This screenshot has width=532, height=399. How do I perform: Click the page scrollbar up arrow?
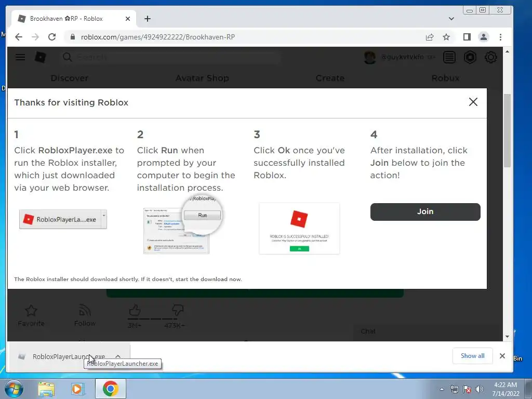tap(507, 51)
